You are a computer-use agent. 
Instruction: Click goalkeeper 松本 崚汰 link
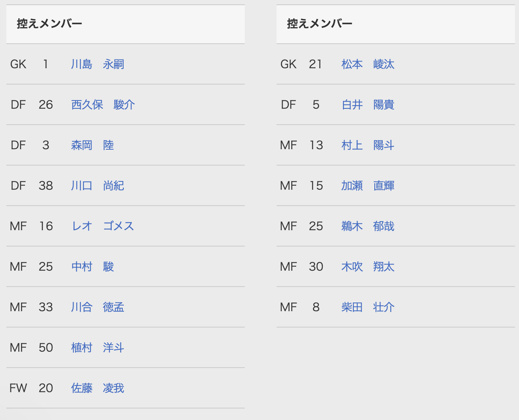[x=368, y=64]
